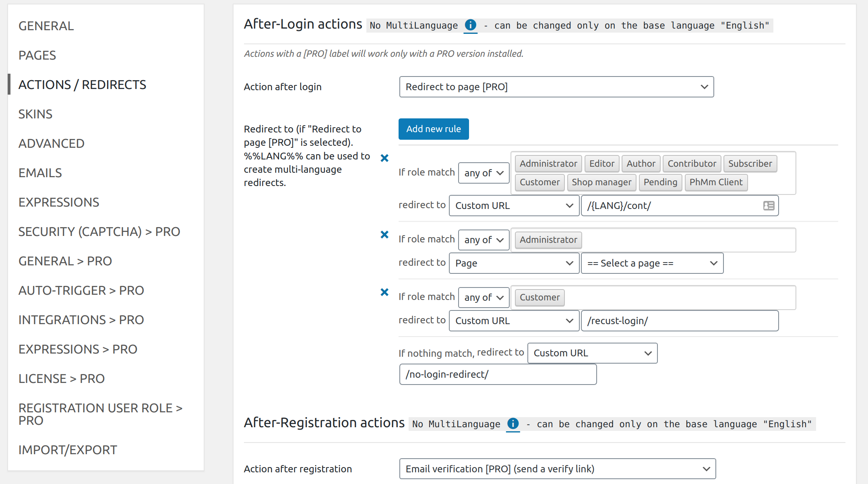
Task: Open the IMPORT/EXPORT section link
Action: coord(68,450)
